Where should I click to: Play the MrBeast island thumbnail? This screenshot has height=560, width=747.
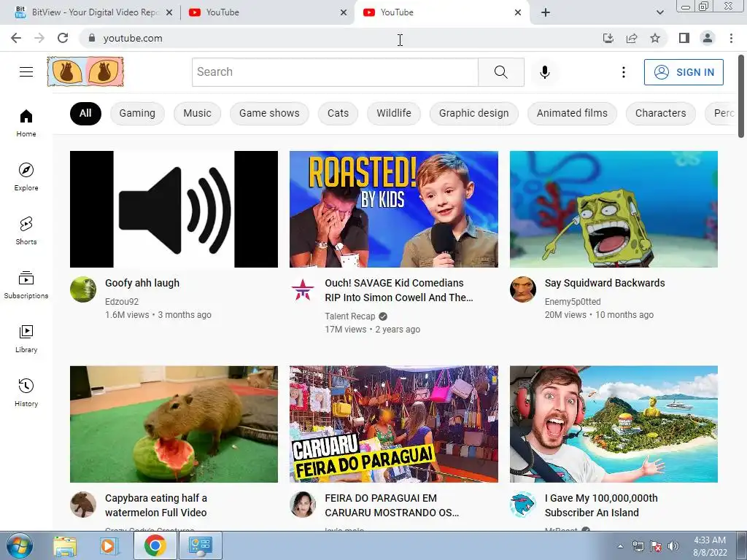(614, 424)
